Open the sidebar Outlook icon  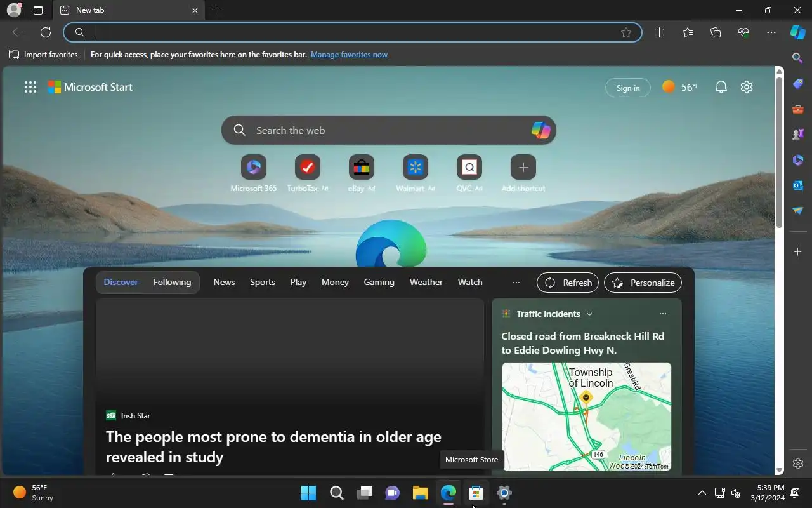click(x=798, y=185)
